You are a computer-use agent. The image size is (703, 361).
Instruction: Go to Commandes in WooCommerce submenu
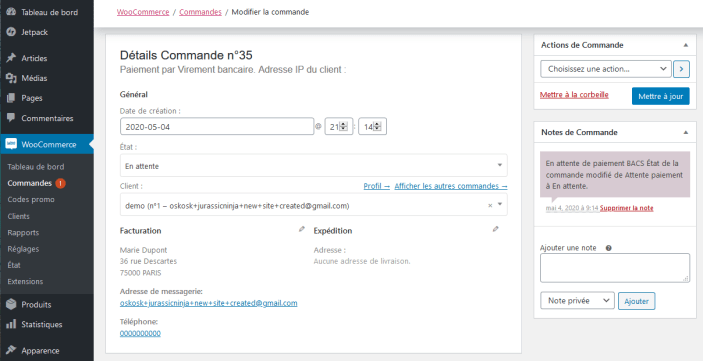(30, 183)
